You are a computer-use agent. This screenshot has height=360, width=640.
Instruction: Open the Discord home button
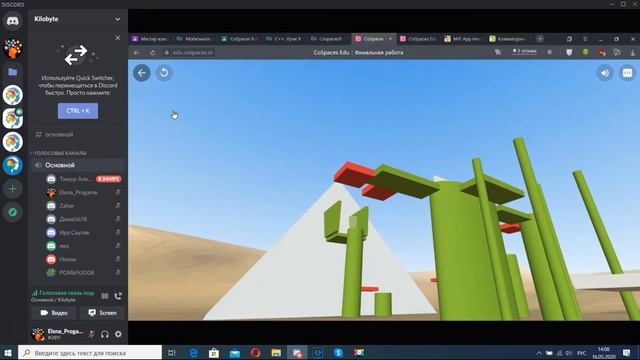pyautogui.click(x=13, y=20)
